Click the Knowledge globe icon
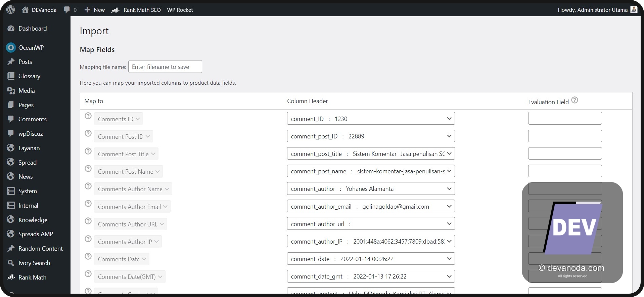644x297 pixels. point(11,220)
